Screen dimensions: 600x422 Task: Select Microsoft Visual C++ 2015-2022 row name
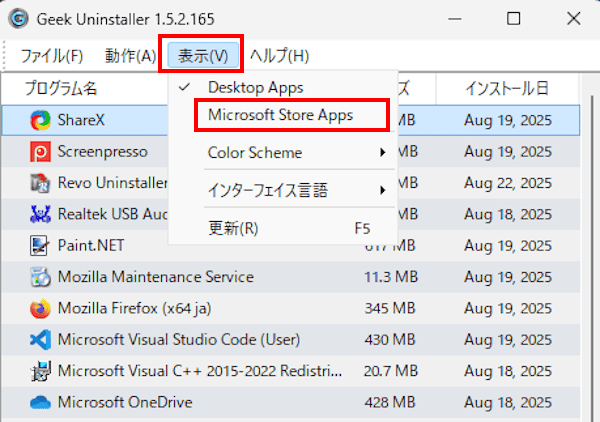(200, 371)
